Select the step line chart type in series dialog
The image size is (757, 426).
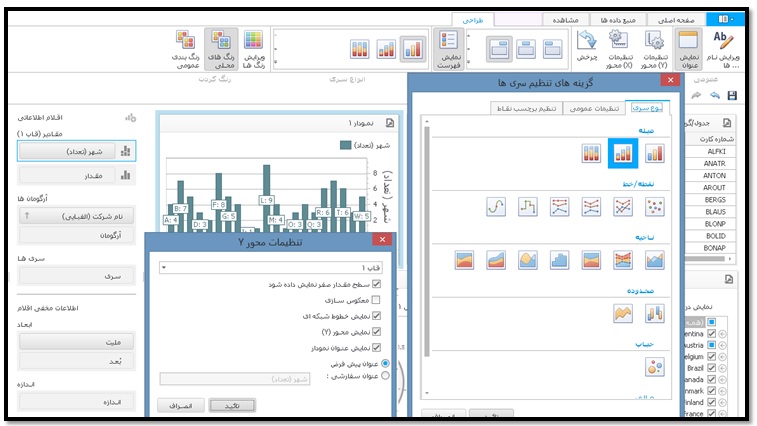point(528,207)
